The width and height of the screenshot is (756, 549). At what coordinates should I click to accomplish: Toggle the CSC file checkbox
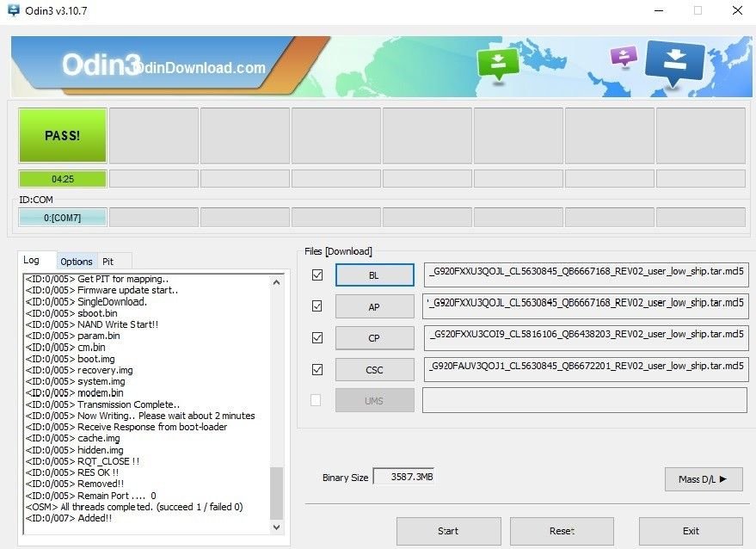[x=317, y=369]
